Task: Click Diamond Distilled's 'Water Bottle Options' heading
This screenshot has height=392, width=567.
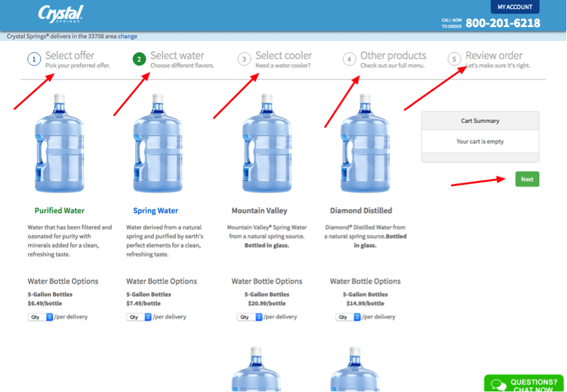Action: point(365,281)
